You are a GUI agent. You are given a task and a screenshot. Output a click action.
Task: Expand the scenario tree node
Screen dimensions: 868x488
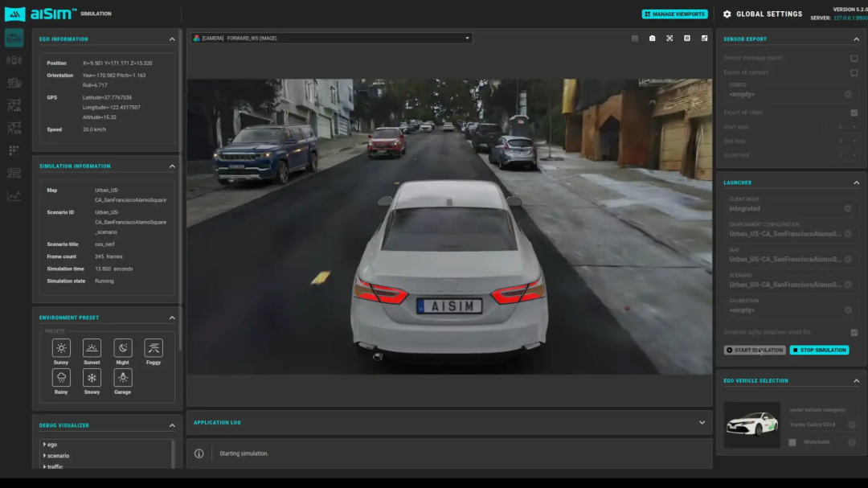[x=45, y=456]
